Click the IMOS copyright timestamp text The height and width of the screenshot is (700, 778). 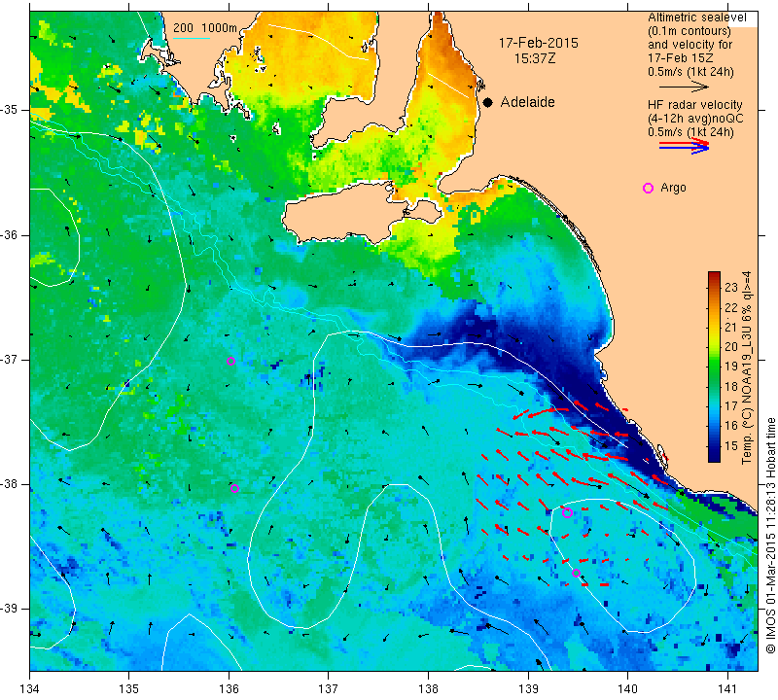pos(770,535)
